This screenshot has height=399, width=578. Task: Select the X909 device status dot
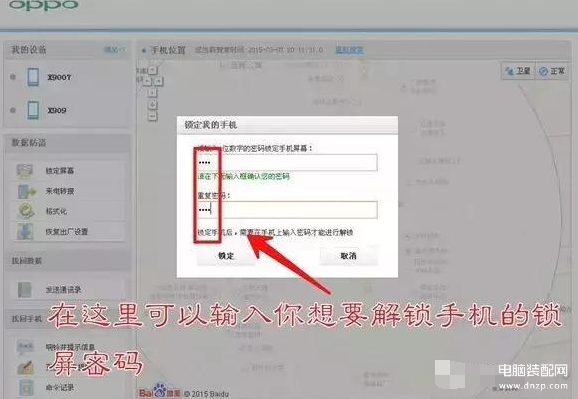(13, 110)
